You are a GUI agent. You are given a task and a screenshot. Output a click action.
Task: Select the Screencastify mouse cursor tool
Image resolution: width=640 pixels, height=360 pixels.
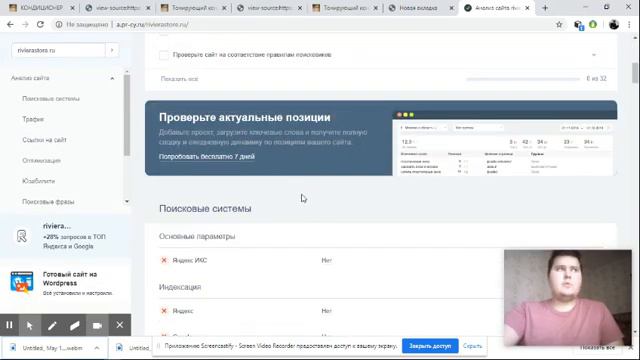coord(29,325)
